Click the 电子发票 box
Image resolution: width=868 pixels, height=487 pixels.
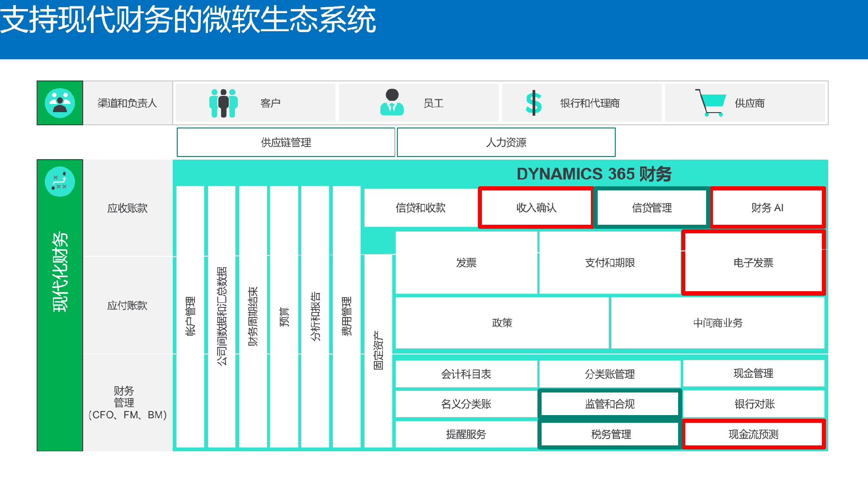[753, 263]
